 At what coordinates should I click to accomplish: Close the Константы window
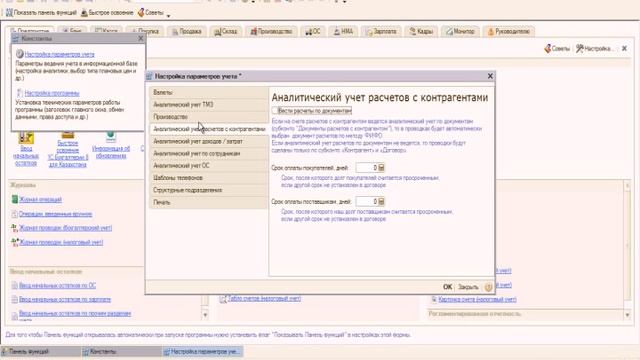point(141,38)
